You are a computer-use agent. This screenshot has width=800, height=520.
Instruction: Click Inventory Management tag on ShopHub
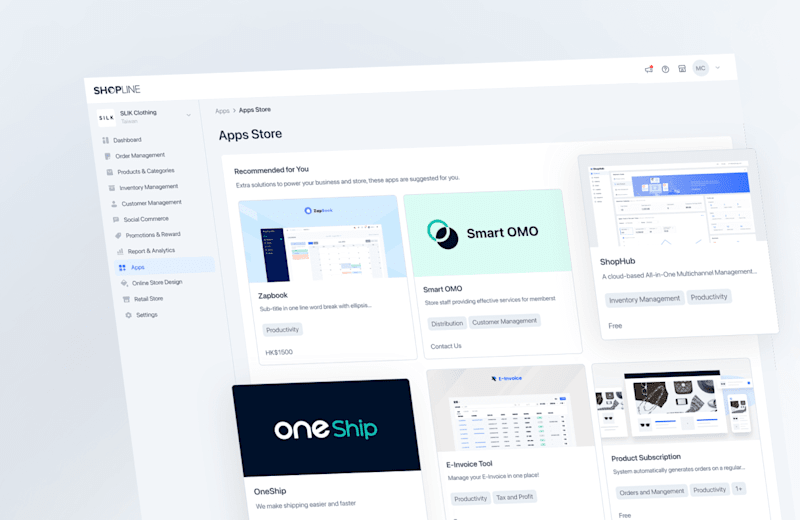[644, 299]
